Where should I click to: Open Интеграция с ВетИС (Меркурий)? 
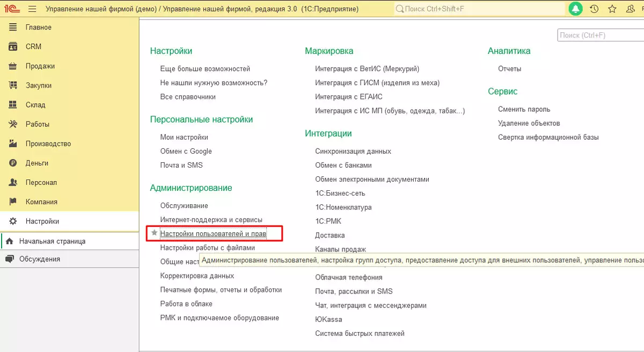(x=367, y=69)
